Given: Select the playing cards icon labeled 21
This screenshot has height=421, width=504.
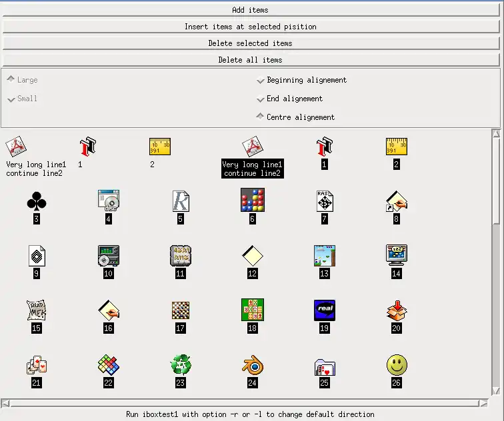Looking at the screenshot, I should [x=36, y=365].
